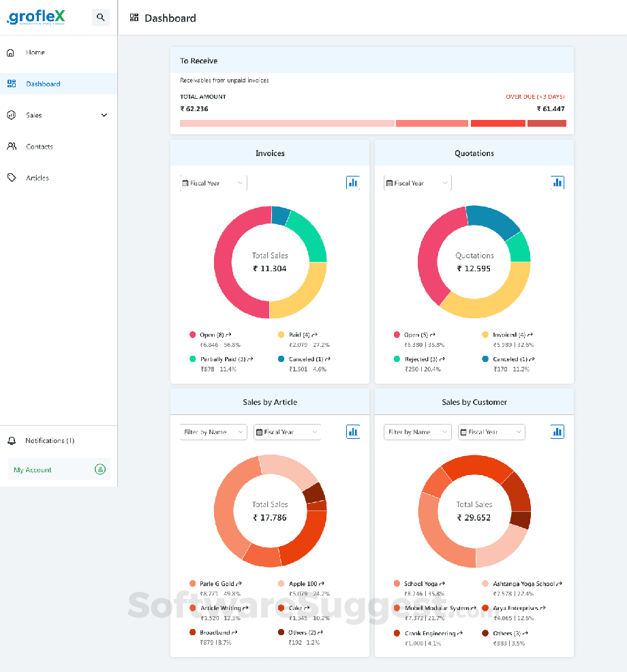This screenshot has height=672, width=627.
Task: Open chart view for Sales by Article
Action: pos(352,431)
